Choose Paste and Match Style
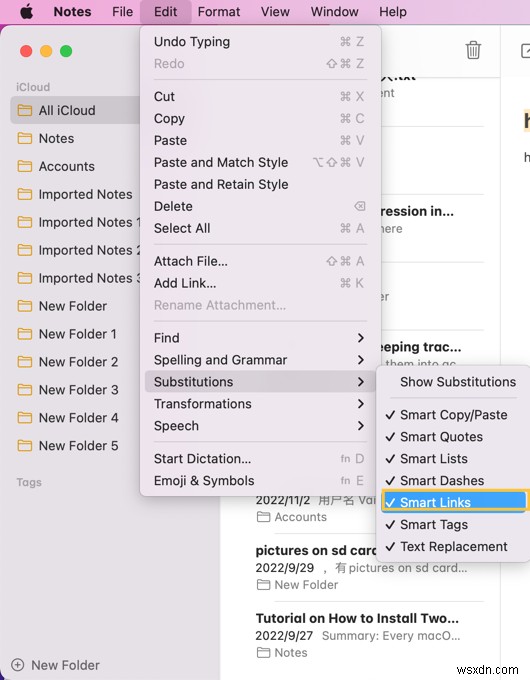Screen dimensions: 530x680 point(260,162)
